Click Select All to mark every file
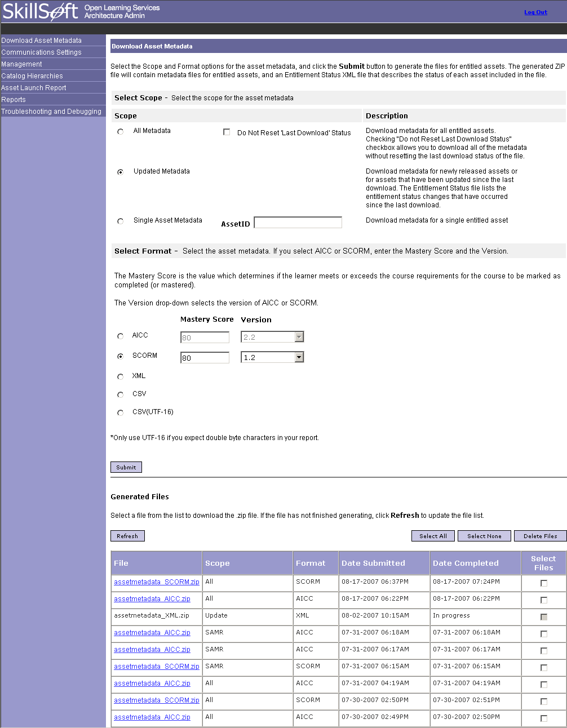The image size is (567, 728). pos(433,535)
